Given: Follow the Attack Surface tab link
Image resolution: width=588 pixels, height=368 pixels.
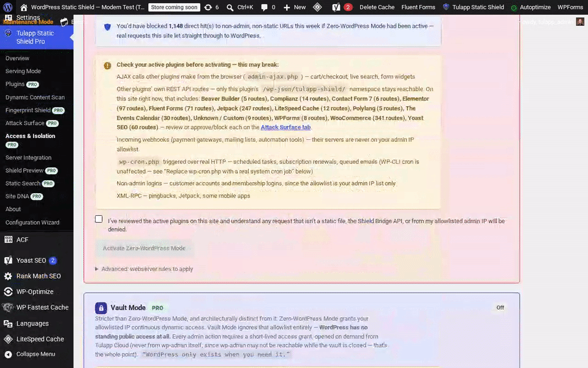Looking at the screenshot, I should click(285, 128).
